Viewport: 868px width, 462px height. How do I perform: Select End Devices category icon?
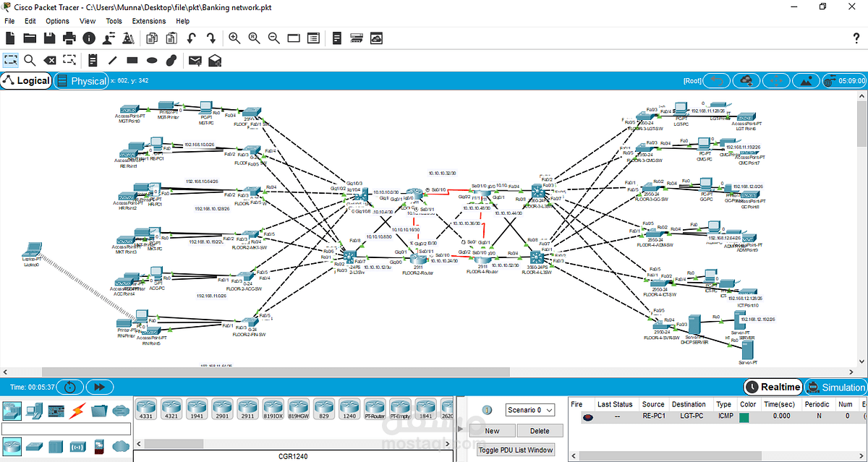point(33,411)
